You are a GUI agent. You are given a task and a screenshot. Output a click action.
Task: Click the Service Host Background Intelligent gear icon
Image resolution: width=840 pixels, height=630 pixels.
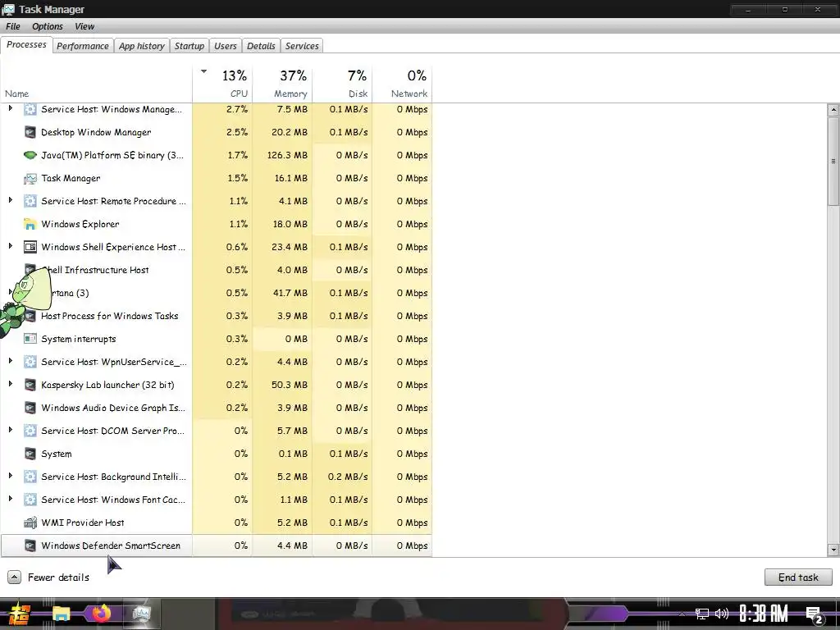(30, 477)
